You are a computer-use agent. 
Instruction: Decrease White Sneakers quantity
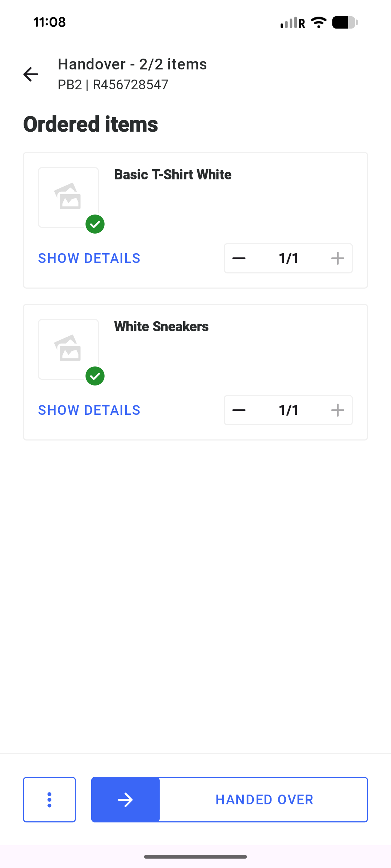(239, 410)
